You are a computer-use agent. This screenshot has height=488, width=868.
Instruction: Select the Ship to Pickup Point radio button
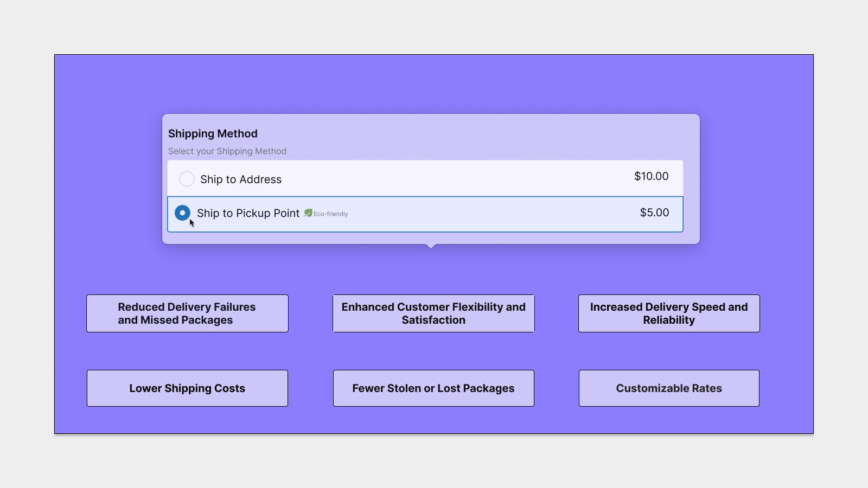[x=182, y=213]
